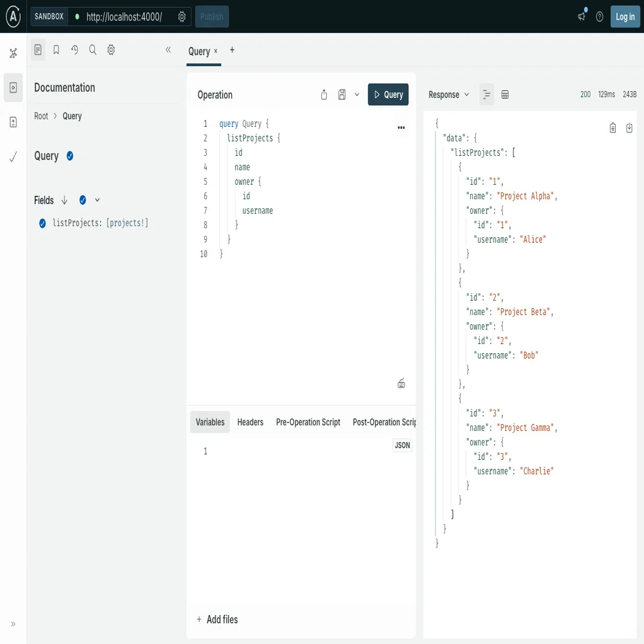This screenshot has width=644, height=644.
Task: Open Explorer settings gear icon
Action: (111, 50)
